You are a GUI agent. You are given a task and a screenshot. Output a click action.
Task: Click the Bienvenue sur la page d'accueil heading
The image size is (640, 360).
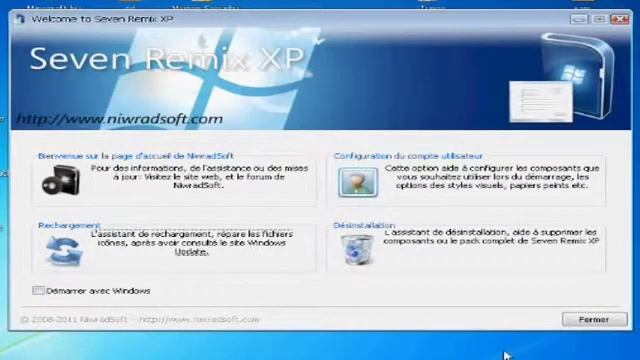[x=136, y=156]
